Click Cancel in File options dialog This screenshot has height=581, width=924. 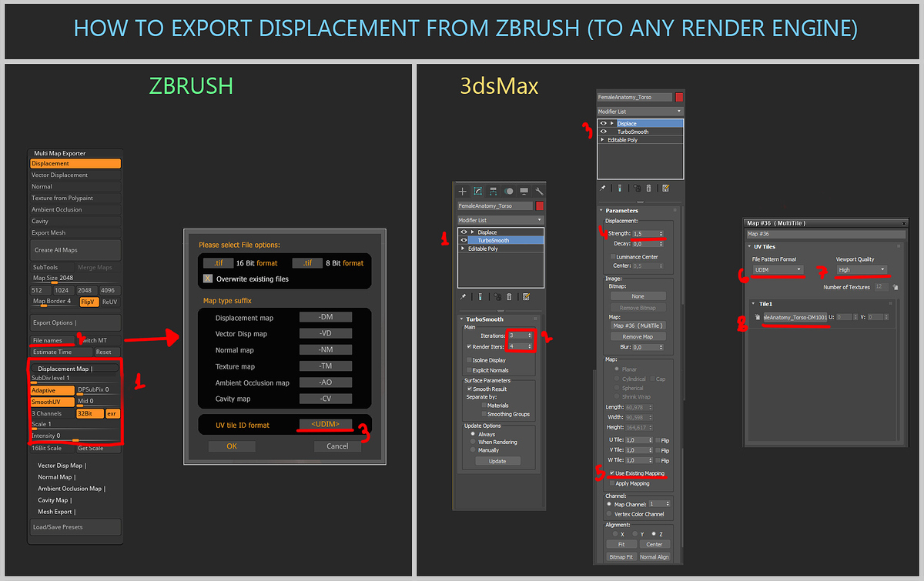point(337,446)
